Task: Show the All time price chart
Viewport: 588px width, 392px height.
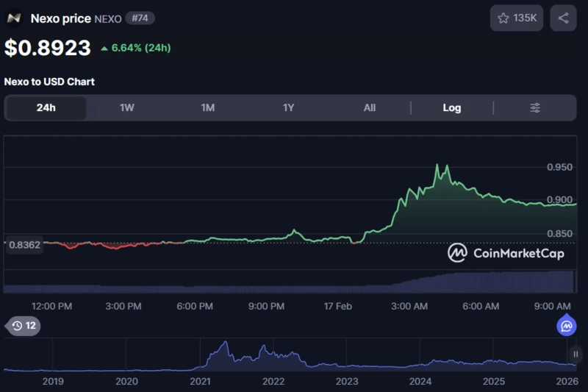Action: 370,108
